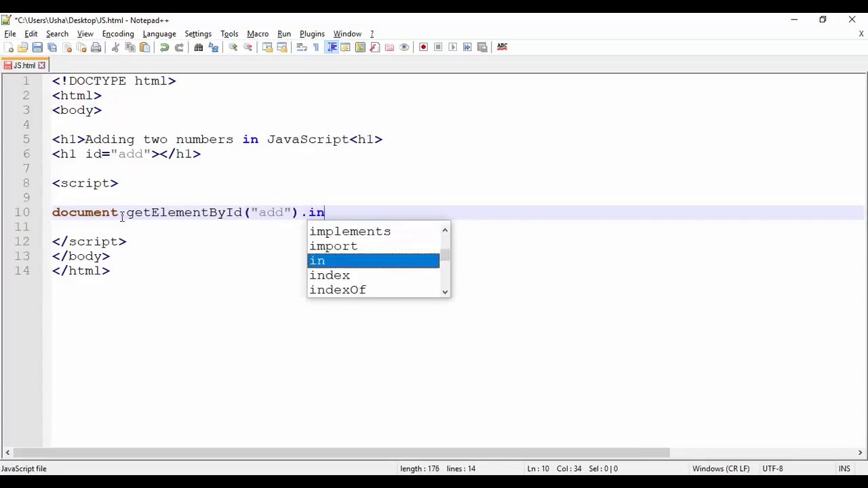Copy the selection using the toolbar icon
The image size is (868, 488).
(x=130, y=47)
